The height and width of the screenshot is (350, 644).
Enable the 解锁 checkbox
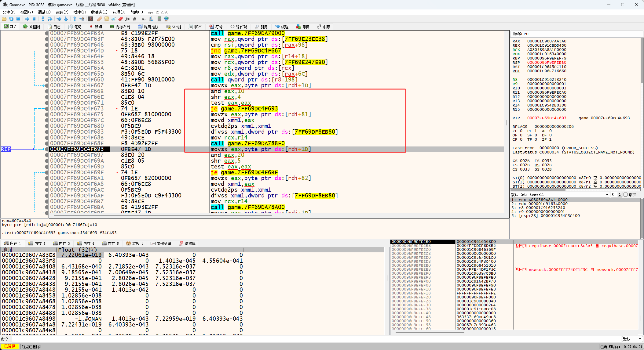(x=625, y=195)
